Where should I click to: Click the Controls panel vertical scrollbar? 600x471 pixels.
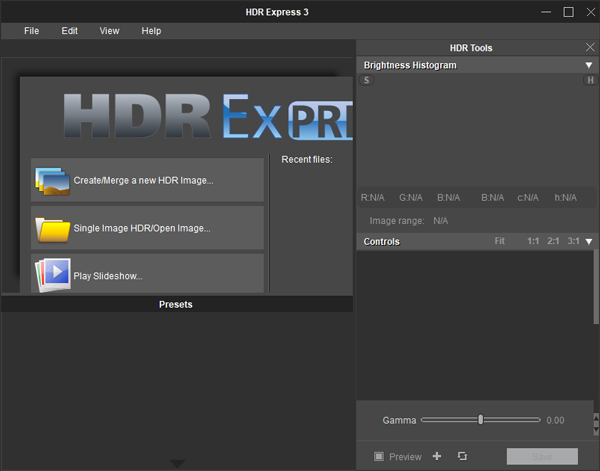coord(596,287)
